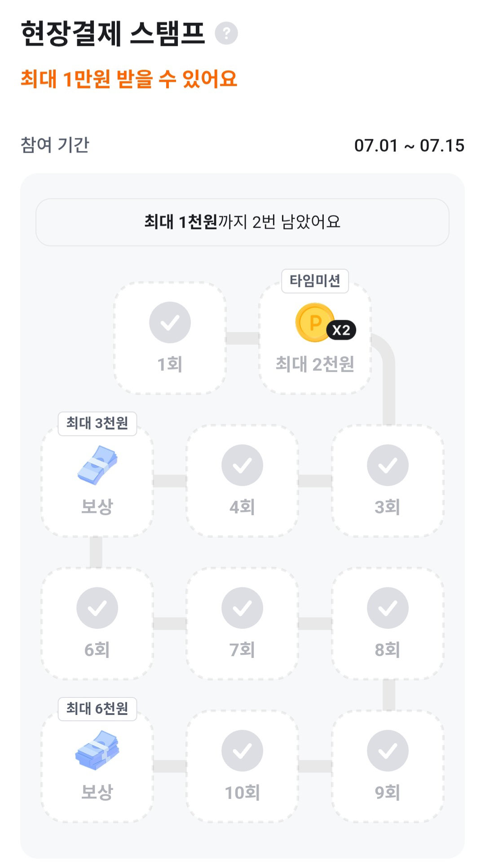Tap the 현장결제 스탬프 title
This screenshot has width=485, height=868.
(x=113, y=34)
